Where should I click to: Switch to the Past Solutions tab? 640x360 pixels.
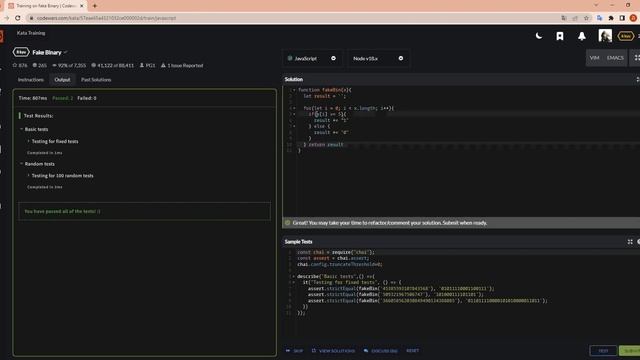(x=96, y=80)
